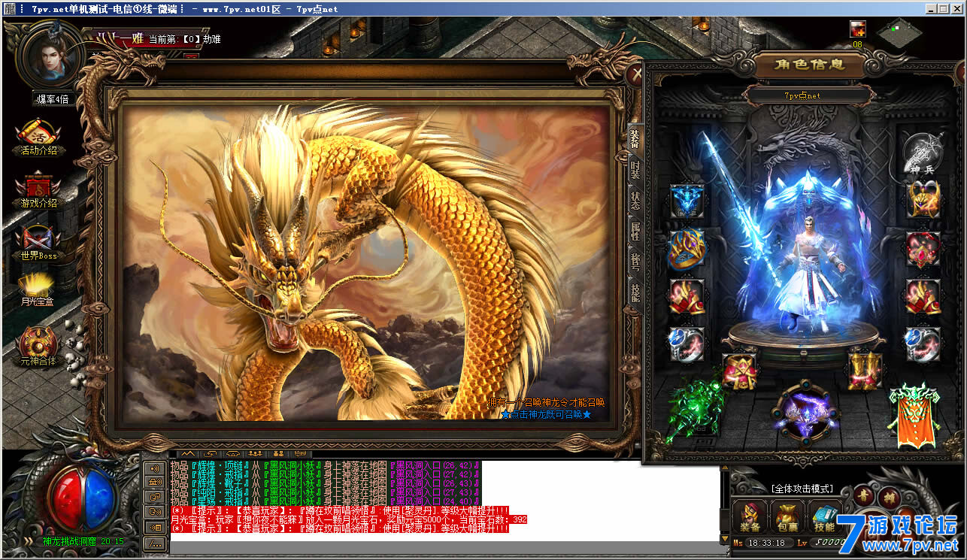Open the 月光宝盒 treasure box icon
The image size is (967, 560).
point(38,289)
